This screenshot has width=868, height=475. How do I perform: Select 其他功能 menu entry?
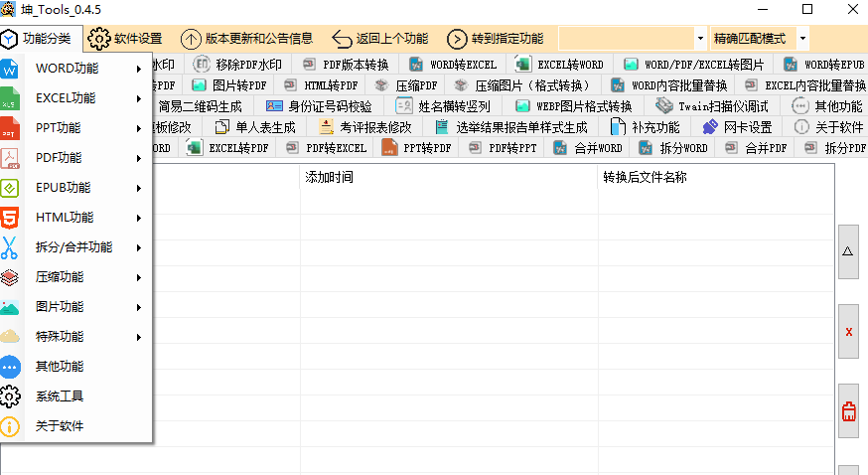pyautogui.click(x=76, y=367)
